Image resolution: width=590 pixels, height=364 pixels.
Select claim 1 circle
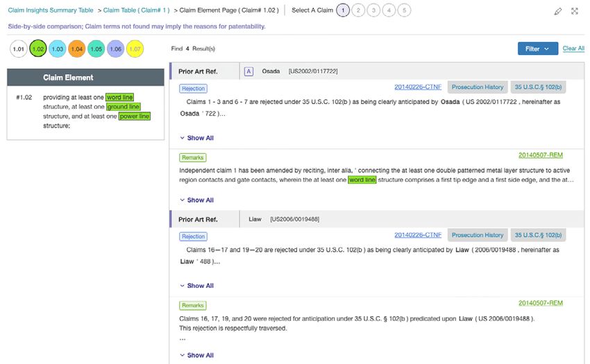coord(343,10)
